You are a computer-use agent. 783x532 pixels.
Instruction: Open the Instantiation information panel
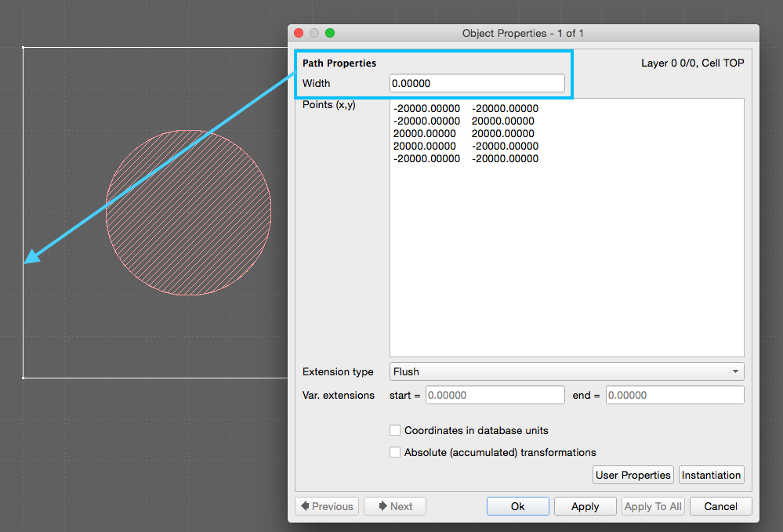(x=711, y=475)
